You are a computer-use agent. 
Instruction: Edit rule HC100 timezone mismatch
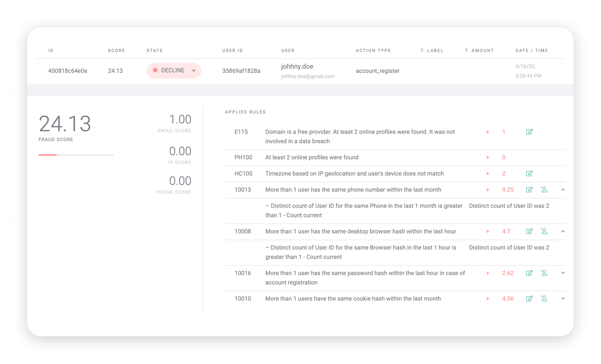[x=529, y=173]
